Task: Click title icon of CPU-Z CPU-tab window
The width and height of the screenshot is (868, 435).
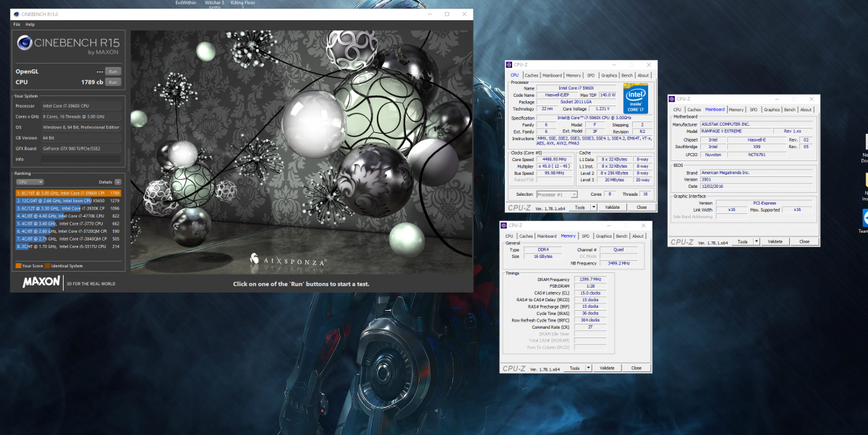Action: tap(509, 64)
